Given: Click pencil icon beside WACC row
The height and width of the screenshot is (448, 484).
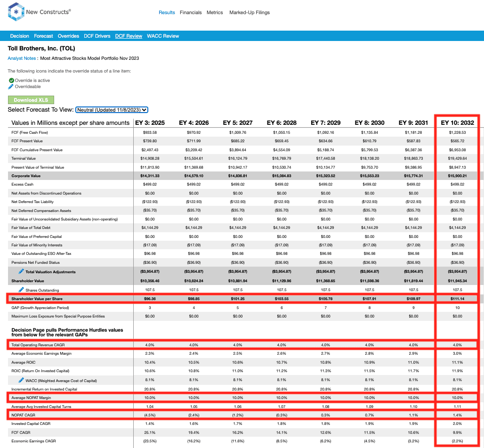Looking at the screenshot, I should (21, 380).
